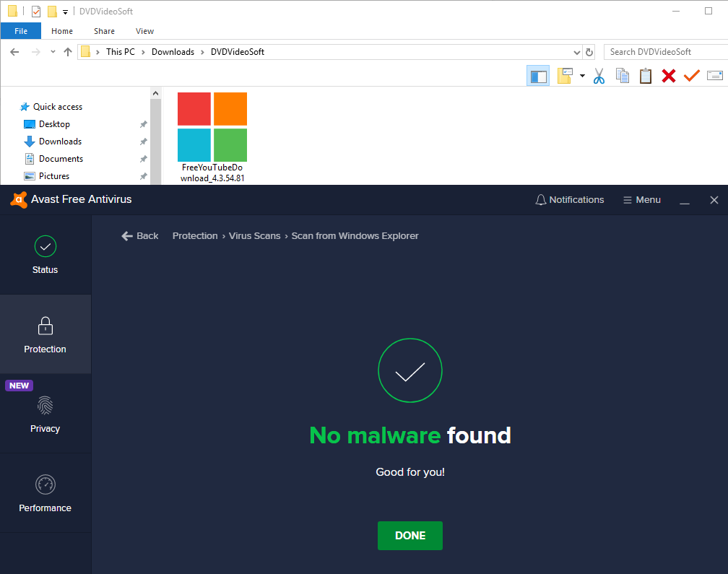
Task: Open the Status section in Avast sidebar
Action: pos(45,255)
